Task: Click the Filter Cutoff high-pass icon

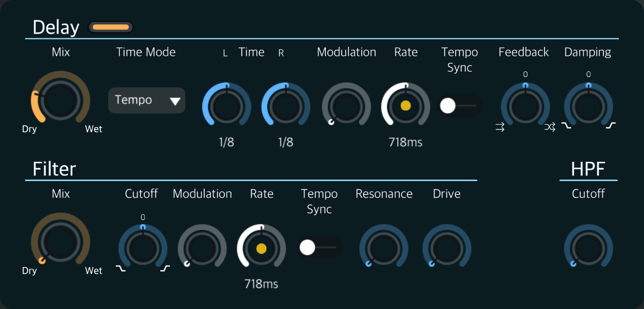Action: (x=165, y=268)
